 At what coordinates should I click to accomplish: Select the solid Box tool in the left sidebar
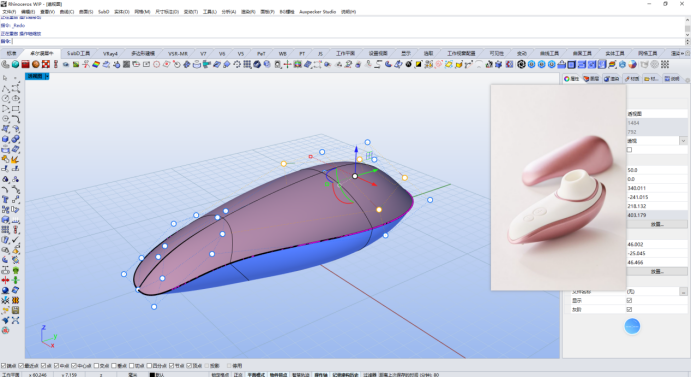click(x=5, y=139)
